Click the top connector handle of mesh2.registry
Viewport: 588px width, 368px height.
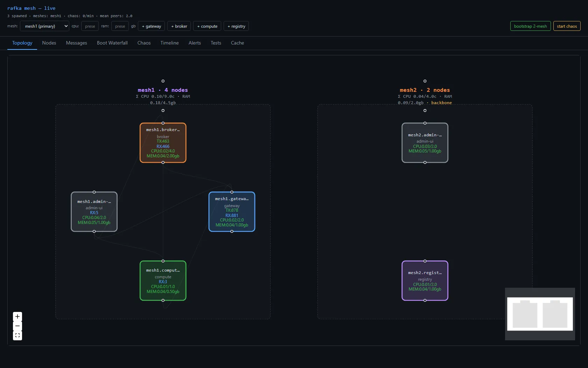(x=425, y=261)
